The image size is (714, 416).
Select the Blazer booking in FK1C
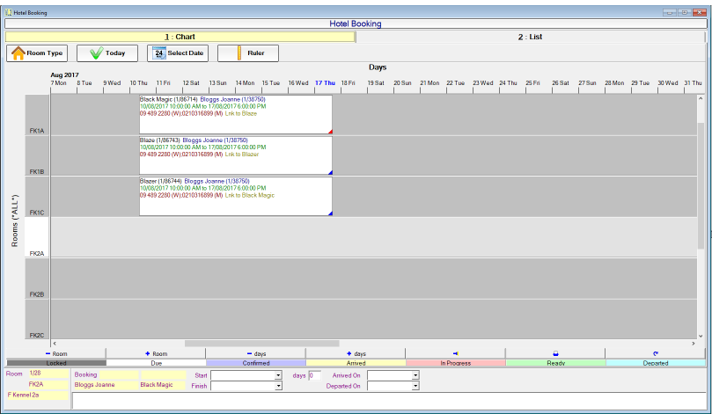pyautogui.click(x=236, y=197)
